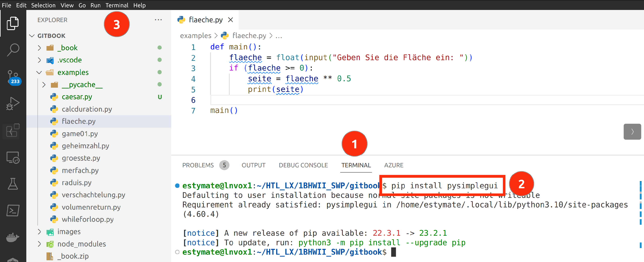Open the Selection menu
The image size is (644, 262).
(x=43, y=5)
